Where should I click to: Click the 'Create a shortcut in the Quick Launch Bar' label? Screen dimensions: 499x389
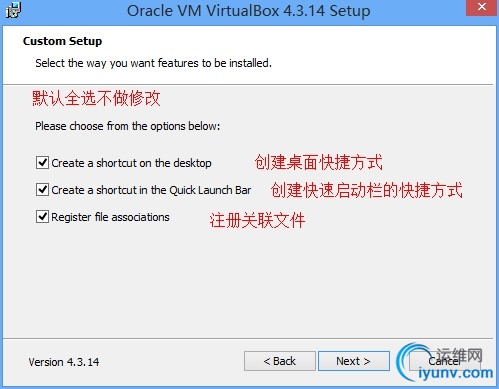[151, 190]
